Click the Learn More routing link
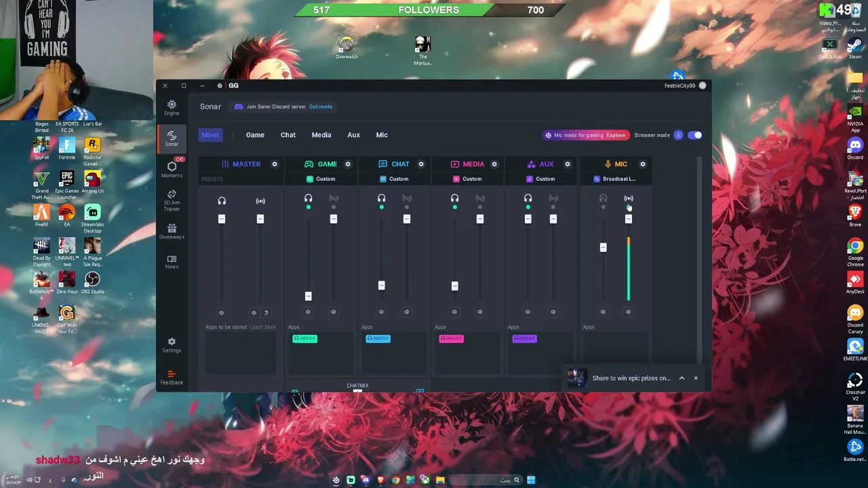Viewport: 868px width, 488px height. coord(263,327)
